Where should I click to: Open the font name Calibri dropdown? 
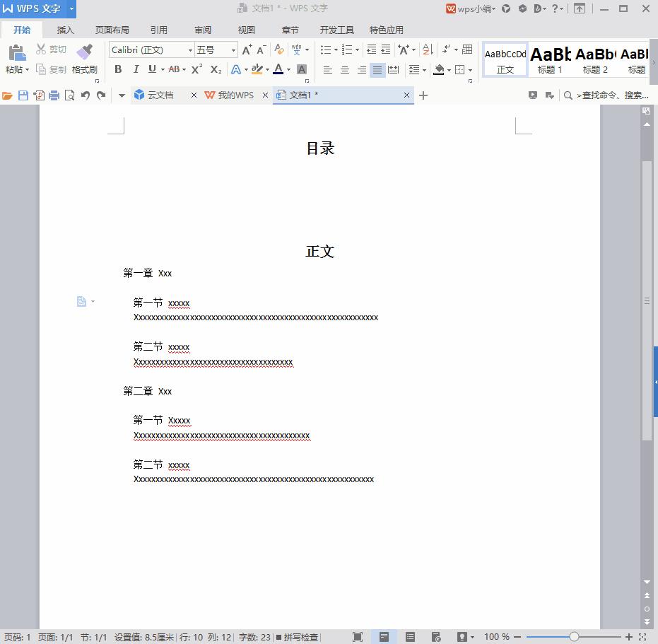tap(189, 49)
